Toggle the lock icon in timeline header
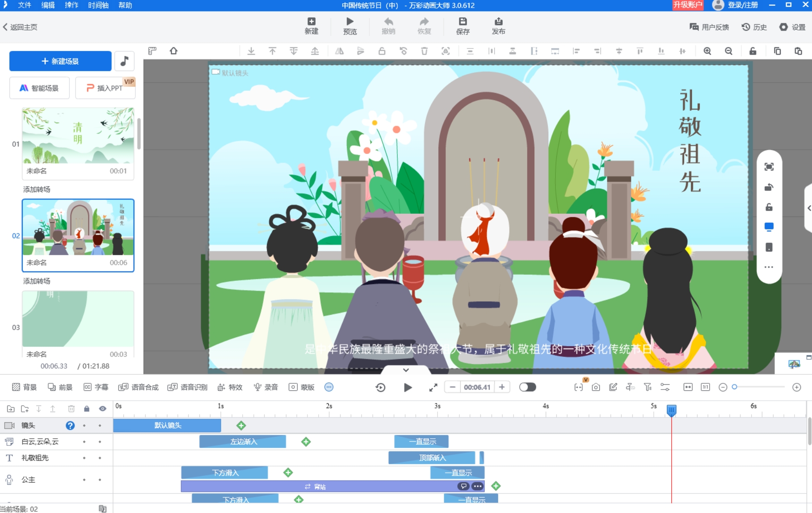The width and height of the screenshot is (812, 513). click(87, 409)
